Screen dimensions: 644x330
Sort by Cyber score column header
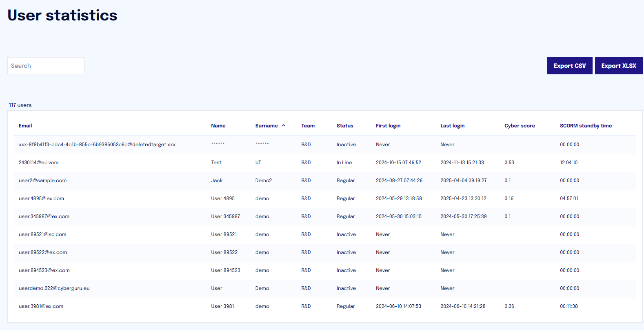[520, 126]
